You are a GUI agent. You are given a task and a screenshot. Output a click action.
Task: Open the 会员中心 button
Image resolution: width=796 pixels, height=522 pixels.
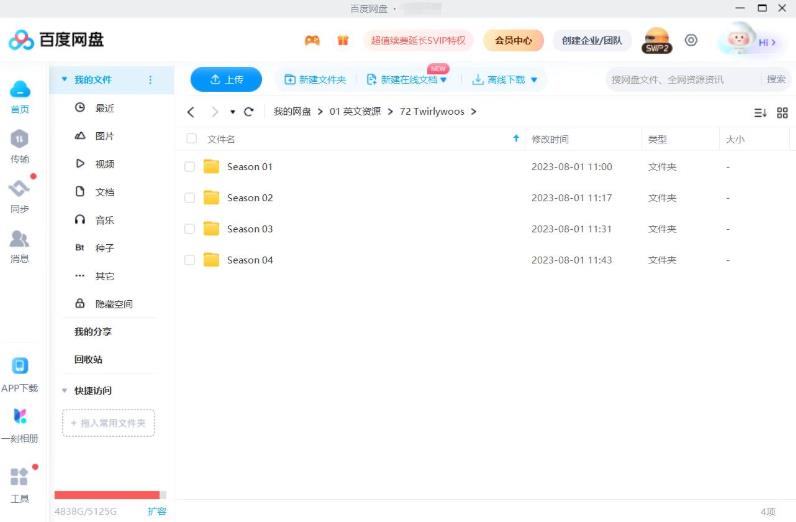point(513,40)
